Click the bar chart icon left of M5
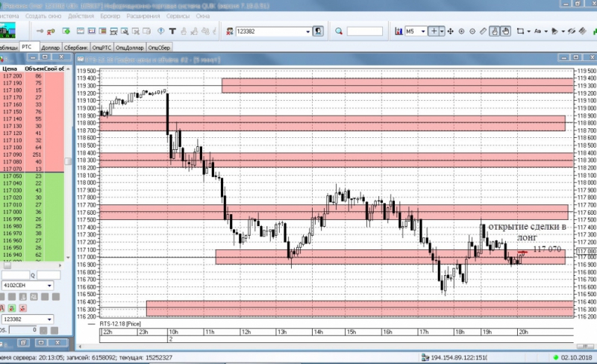Image resolution: width=597 pixels, height=364 pixels. coord(398,31)
